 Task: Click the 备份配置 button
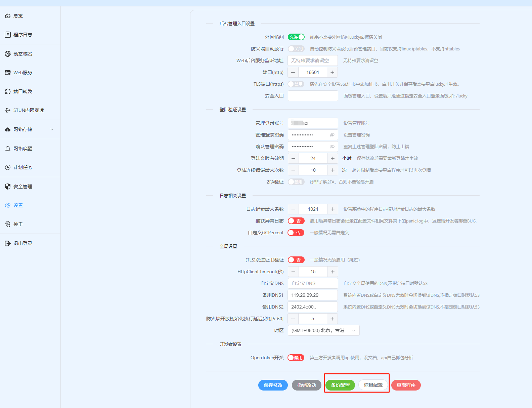[340, 385]
